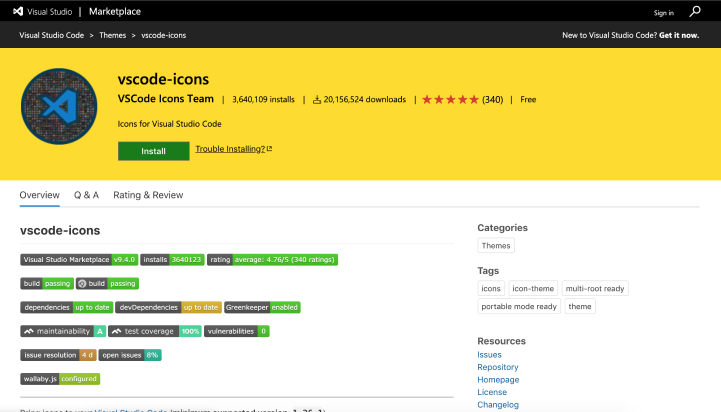Click the installs 3640123 badge

click(172, 259)
